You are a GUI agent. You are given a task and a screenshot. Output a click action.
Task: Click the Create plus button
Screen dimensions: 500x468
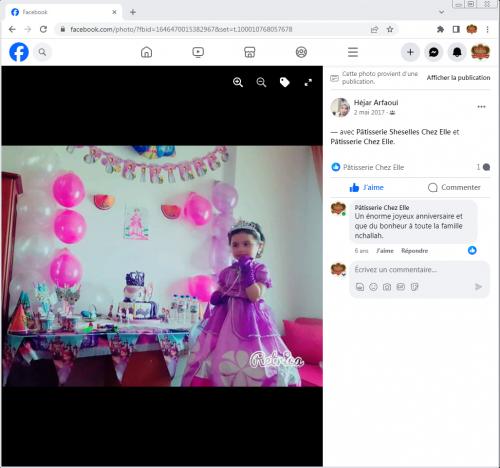coord(410,52)
